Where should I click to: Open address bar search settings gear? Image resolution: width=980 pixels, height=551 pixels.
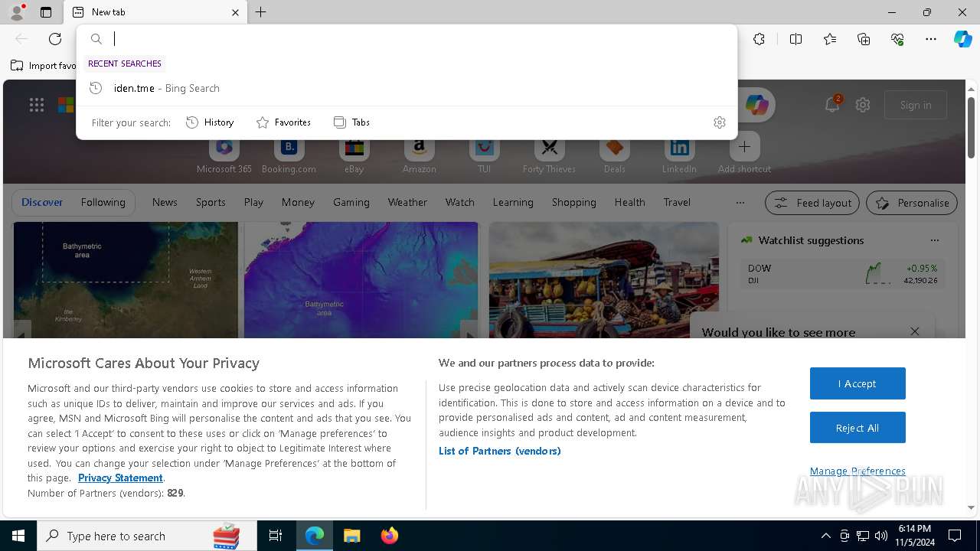tap(719, 122)
